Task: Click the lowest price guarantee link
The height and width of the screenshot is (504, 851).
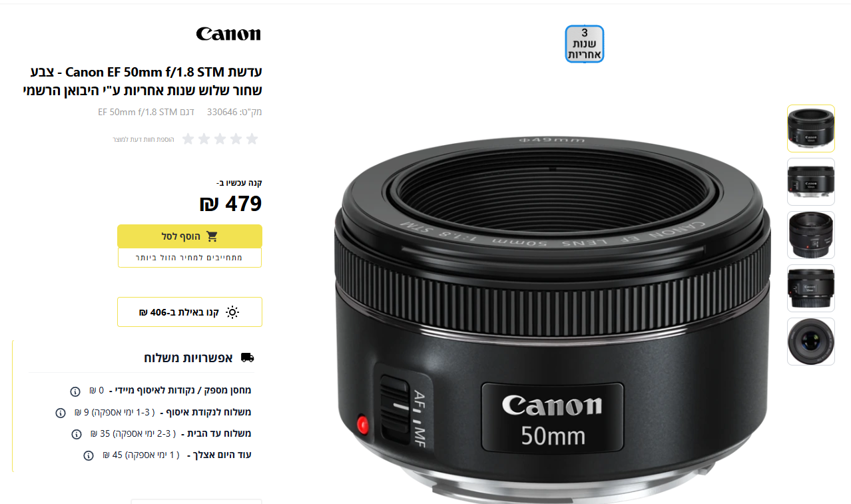Action: (190, 258)
